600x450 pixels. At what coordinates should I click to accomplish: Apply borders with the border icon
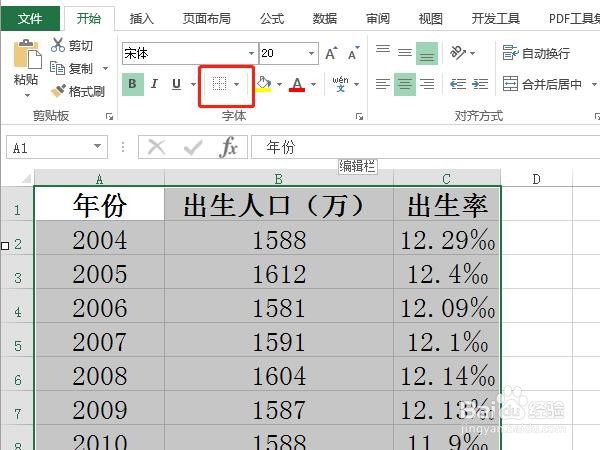(x=219, y=84)
